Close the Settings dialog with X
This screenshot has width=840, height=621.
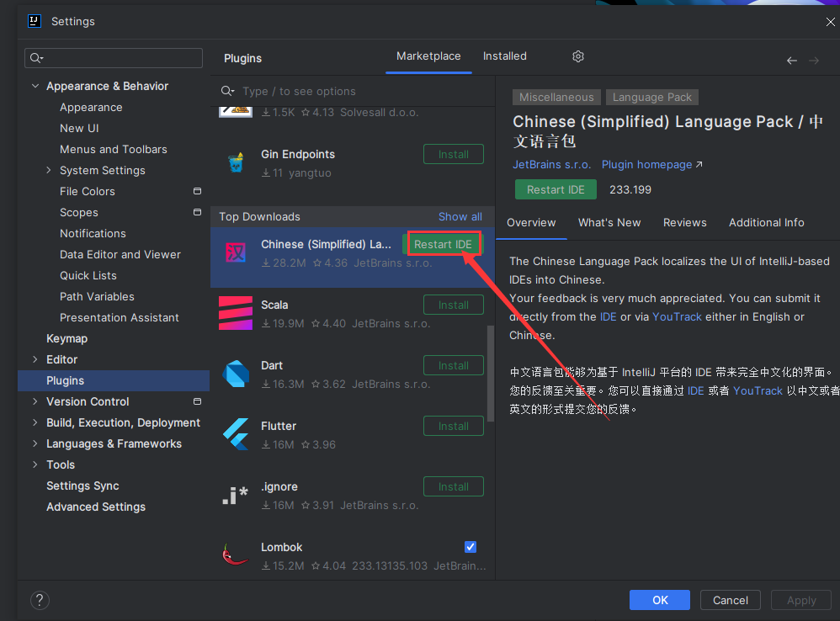pos(830,21)
